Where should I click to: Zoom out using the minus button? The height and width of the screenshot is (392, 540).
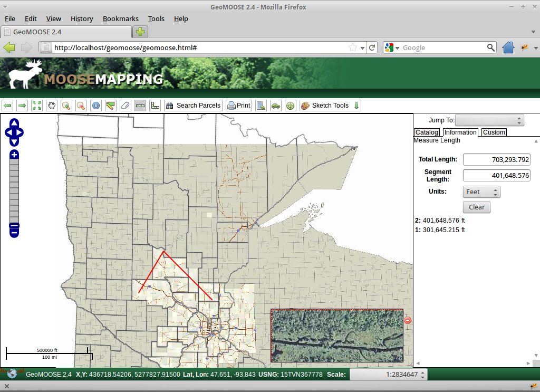pos(14,233)
